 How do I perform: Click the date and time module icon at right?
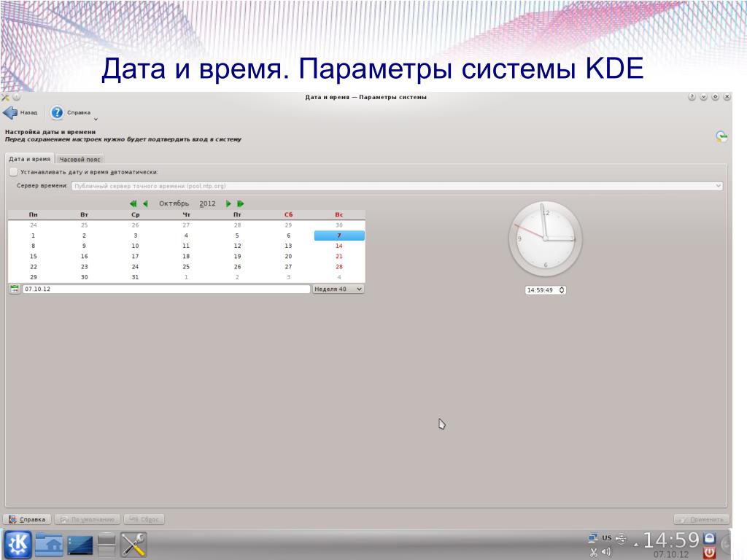[721, 136]
